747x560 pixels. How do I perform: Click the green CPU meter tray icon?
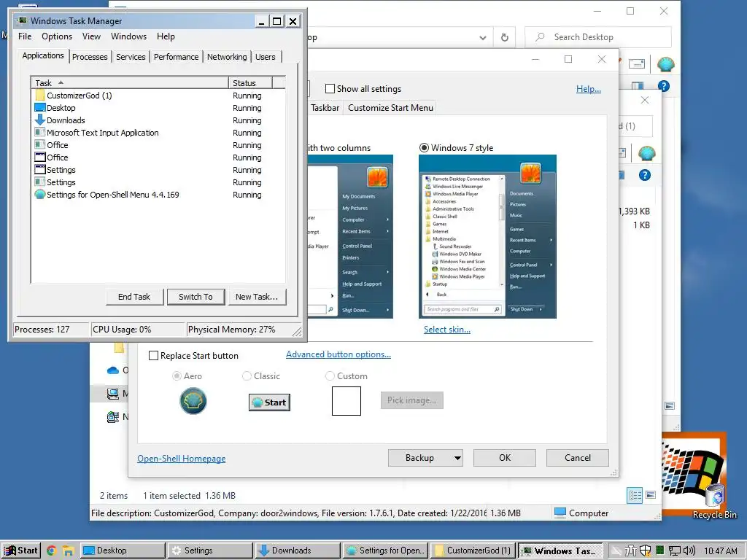point(659,551)
